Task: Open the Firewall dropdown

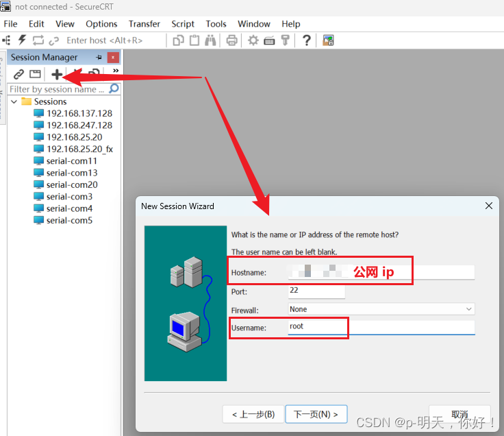Action: [x=468, y=309]
